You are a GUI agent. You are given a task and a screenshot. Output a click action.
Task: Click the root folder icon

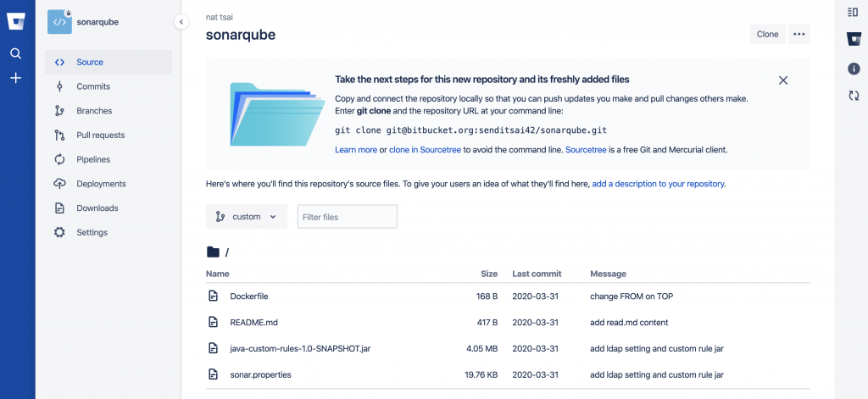(213, 252)
